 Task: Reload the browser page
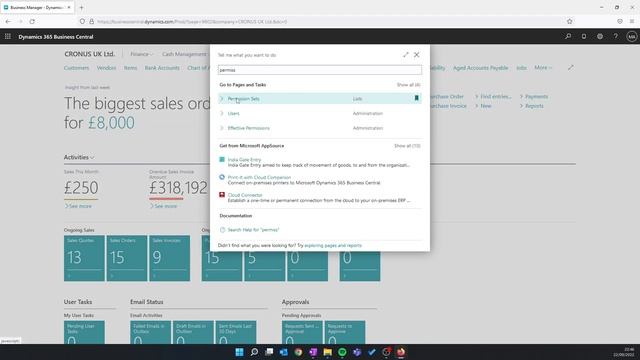tap(32, 21)
